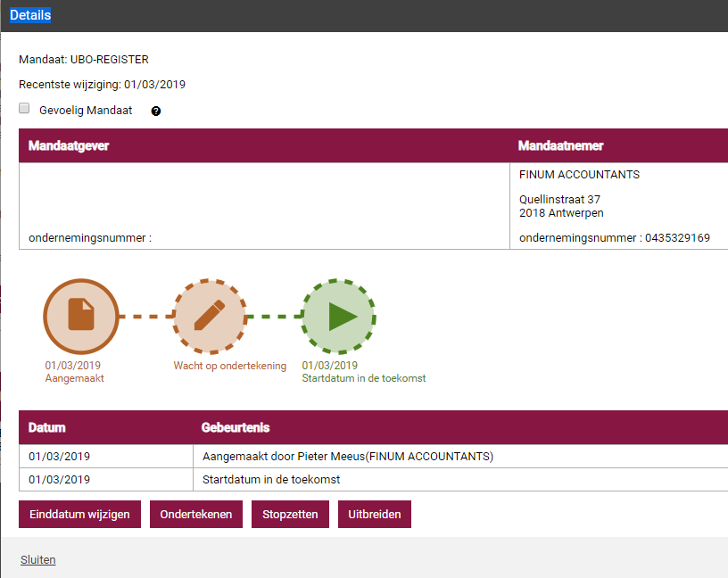Click Wacht op ondertekening status label
Image resolution: width=728 pixels, height=578 pixels.
tap(230, 366)
